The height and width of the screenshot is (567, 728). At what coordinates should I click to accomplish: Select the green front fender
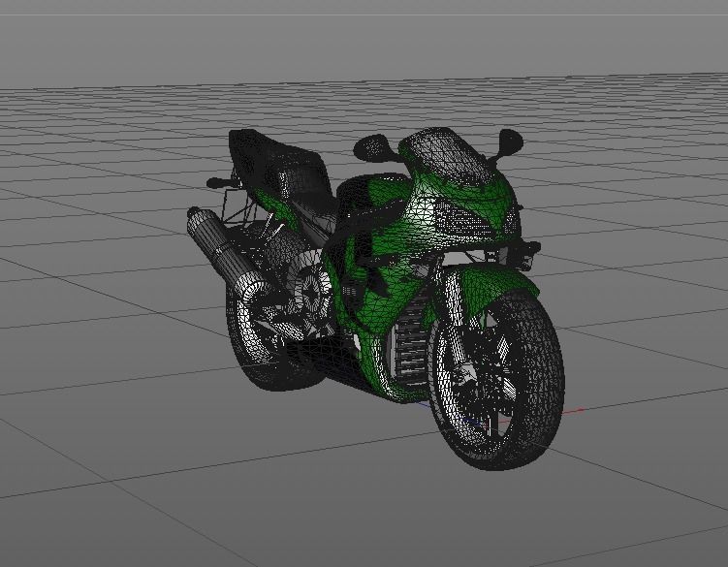[x=494, y=287]
